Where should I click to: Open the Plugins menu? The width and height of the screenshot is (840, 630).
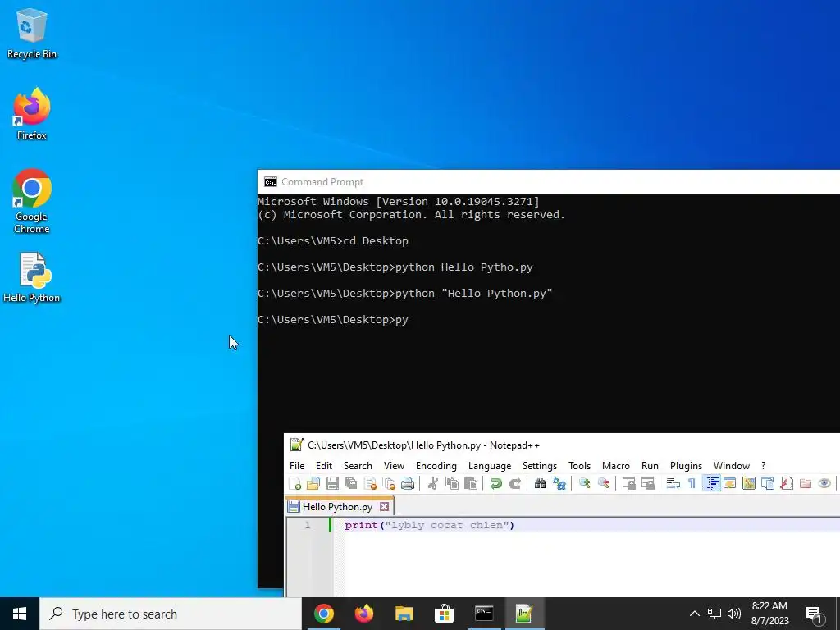686,466
